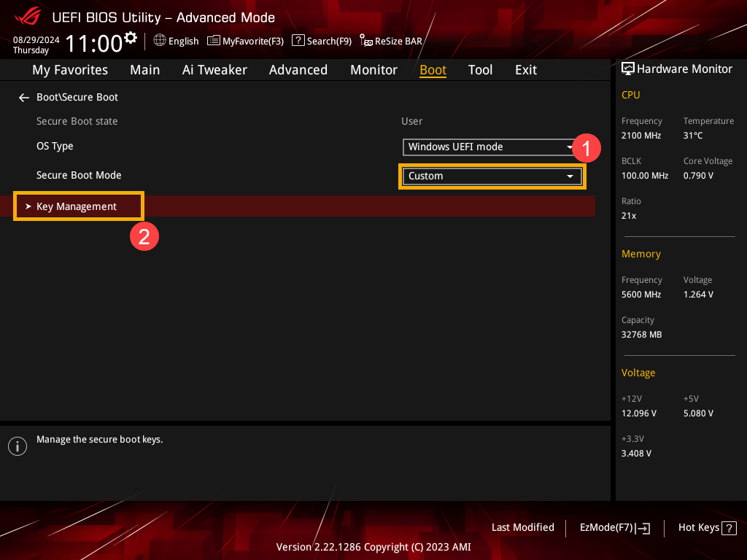Screen dimensions: 747x560
Task: Open the Tool tab
Action: pos(480,70)
